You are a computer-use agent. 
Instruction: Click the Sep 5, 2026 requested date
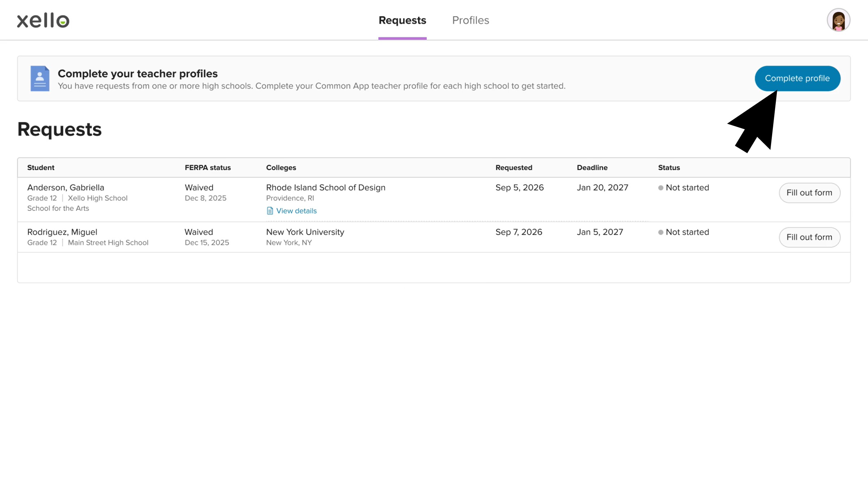point(519,188)
